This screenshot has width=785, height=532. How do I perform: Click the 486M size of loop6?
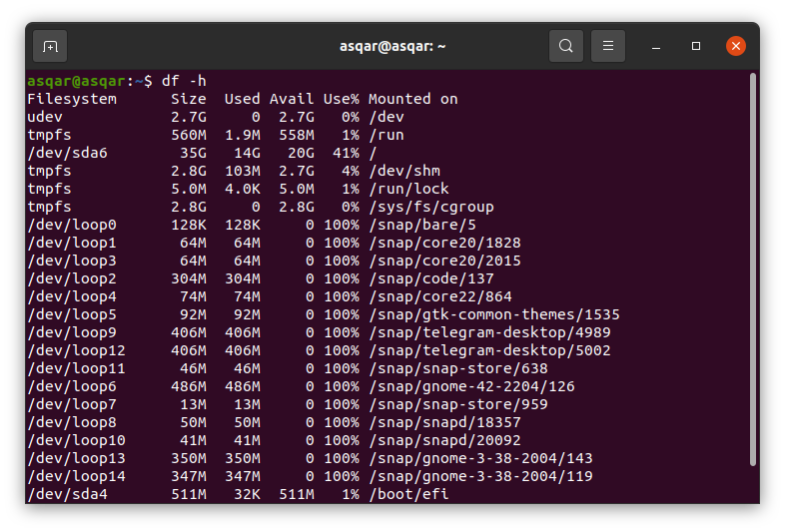tap(188, 387)
